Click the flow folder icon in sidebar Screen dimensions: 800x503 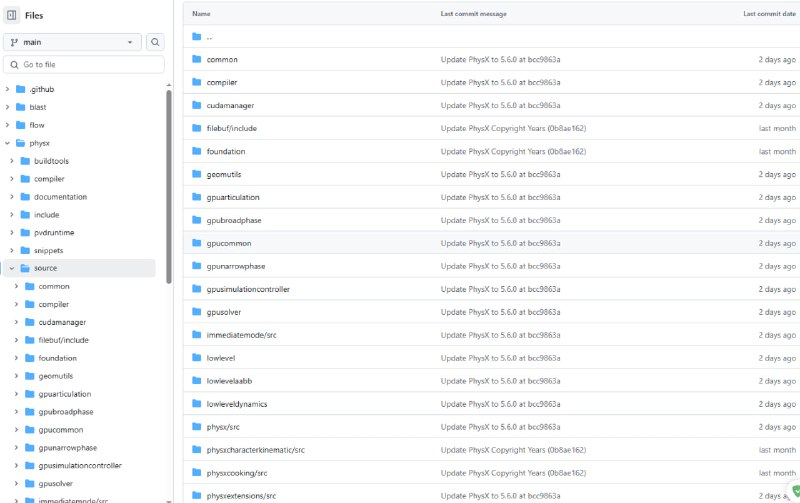20,125
